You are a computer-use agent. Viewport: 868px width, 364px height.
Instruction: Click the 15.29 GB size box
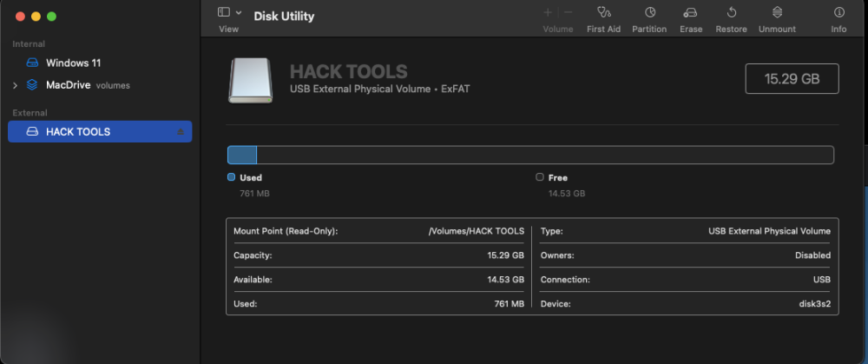[792, 79]
